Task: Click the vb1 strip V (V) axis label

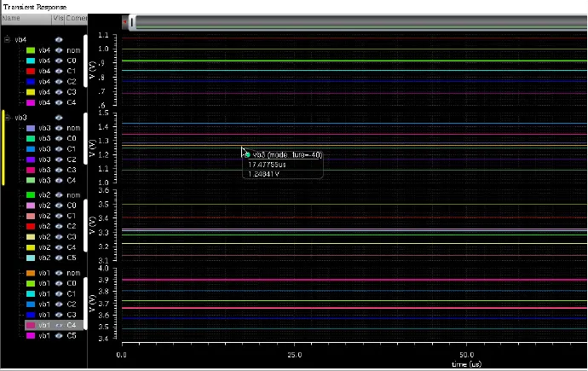Action: coord(92,304)
